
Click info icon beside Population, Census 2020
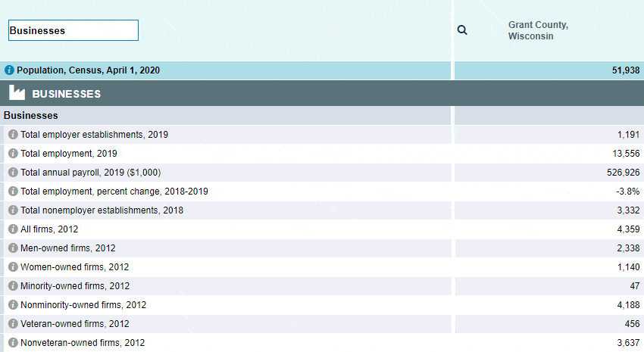9,70
